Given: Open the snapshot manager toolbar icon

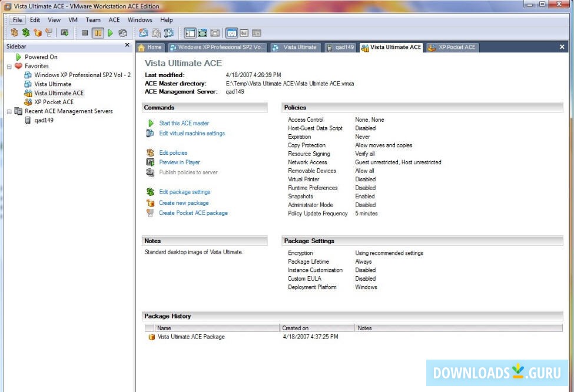Looking at the screenshot, I should pos(169,33).
